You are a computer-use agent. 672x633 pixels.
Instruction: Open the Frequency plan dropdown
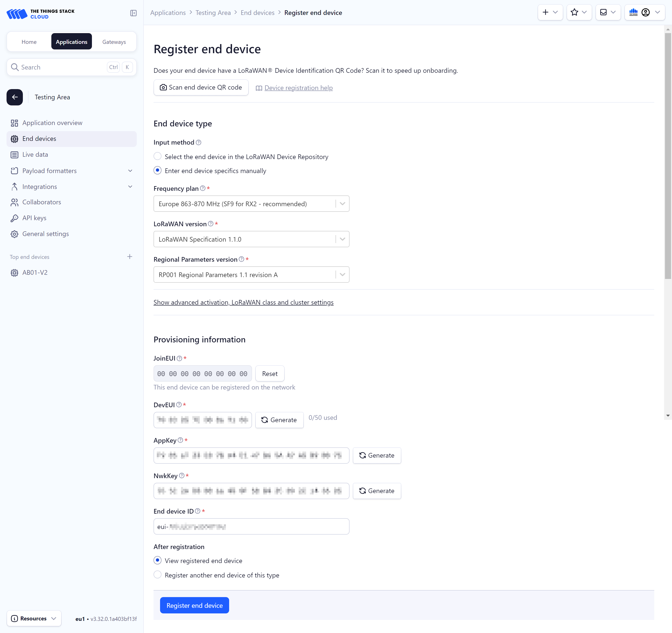(x=342, y=203)
